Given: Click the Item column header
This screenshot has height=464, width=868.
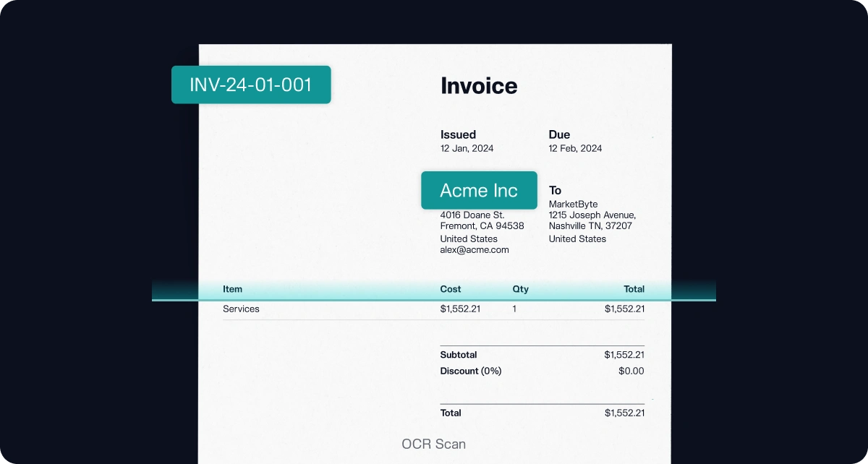Looking at the screenshot, I should point(232,289).
